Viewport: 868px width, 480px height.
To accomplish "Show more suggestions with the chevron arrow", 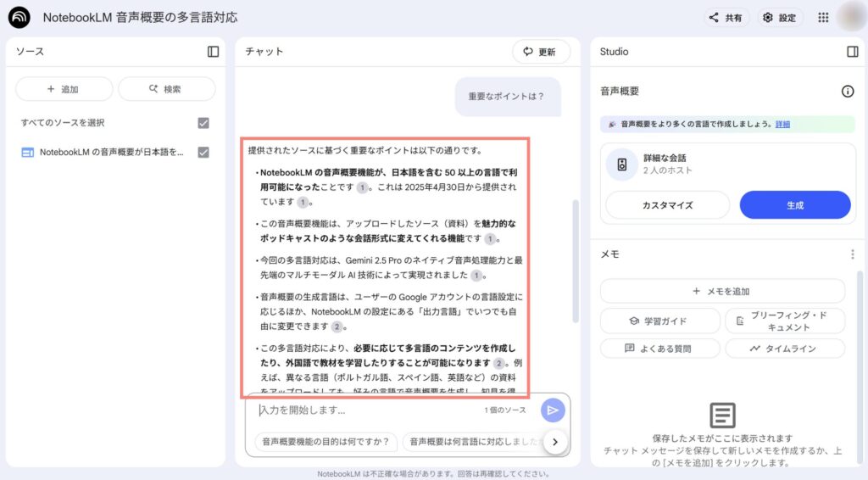I will [555, 442].
